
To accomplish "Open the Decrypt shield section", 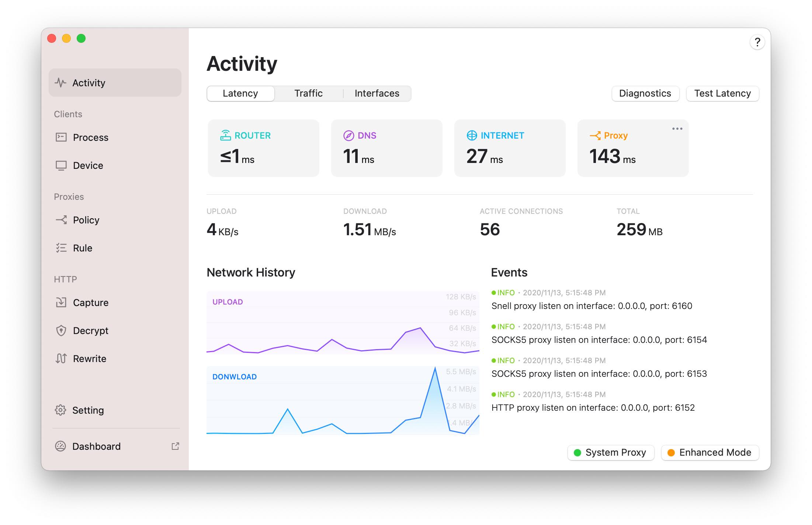I will pyautogui.click(x=90, y=331).
